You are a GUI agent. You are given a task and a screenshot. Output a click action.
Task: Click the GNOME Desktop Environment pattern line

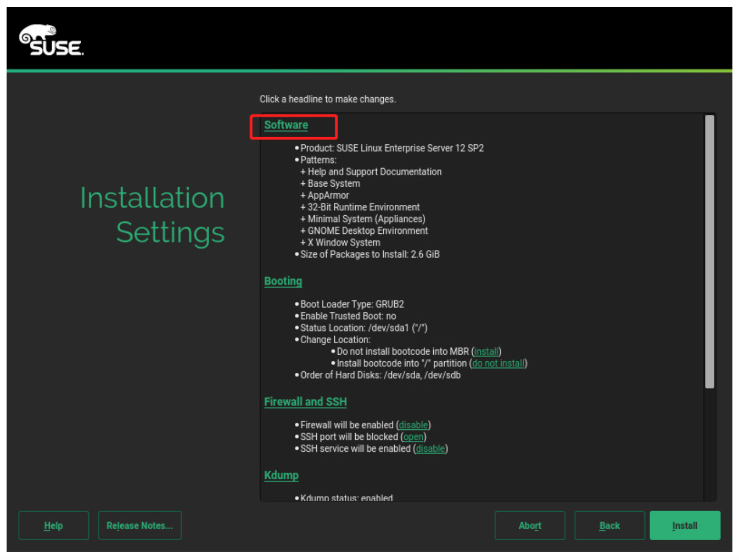367,231
